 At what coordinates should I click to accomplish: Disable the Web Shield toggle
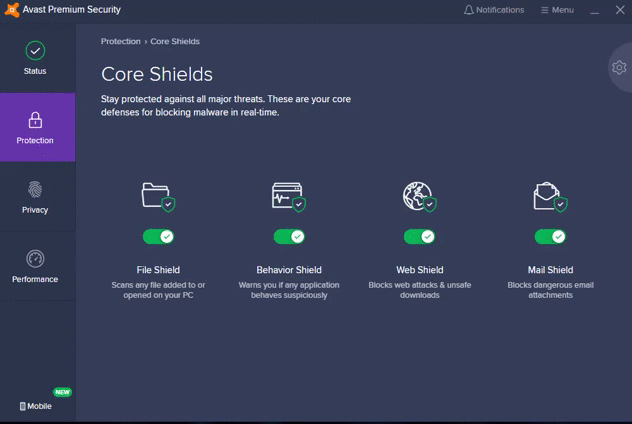coord(420,237)
